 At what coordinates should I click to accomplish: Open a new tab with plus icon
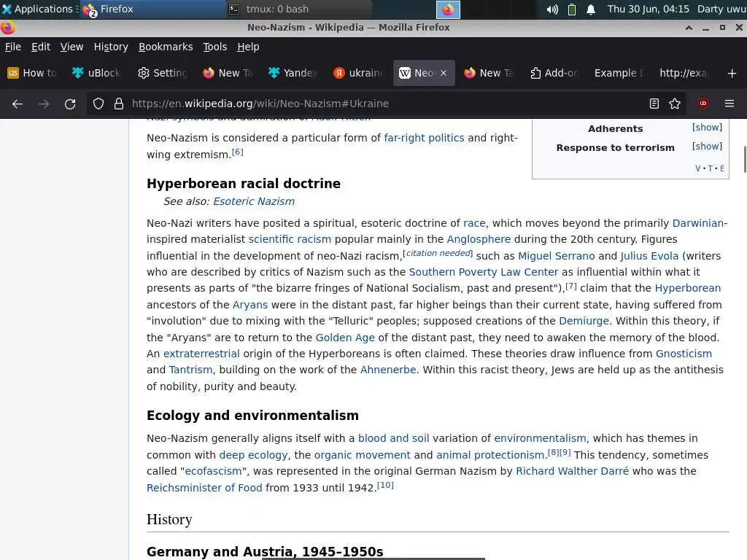coord(732,74)
